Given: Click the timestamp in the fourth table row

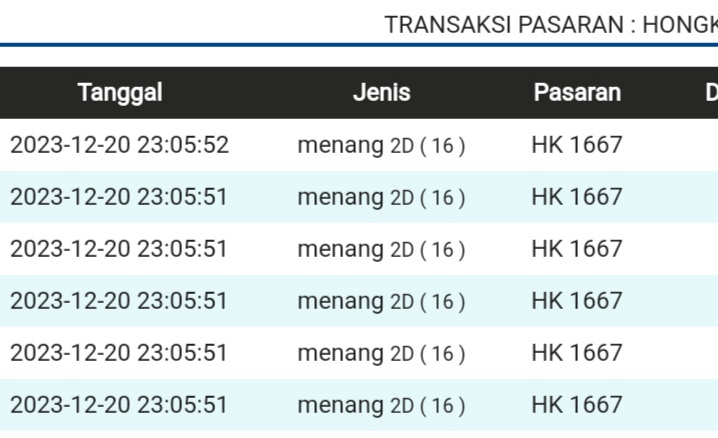Looking at the screenshot, I should coord(120,301).
